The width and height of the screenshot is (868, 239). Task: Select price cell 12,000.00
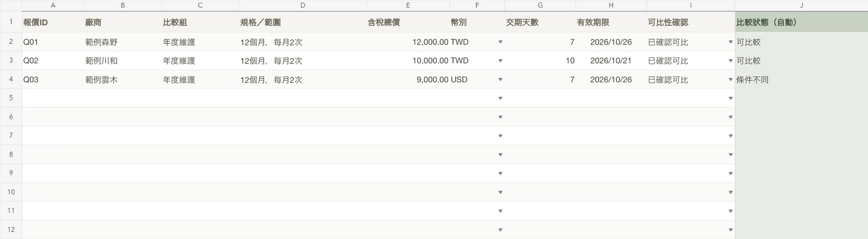tap(408, 42)
